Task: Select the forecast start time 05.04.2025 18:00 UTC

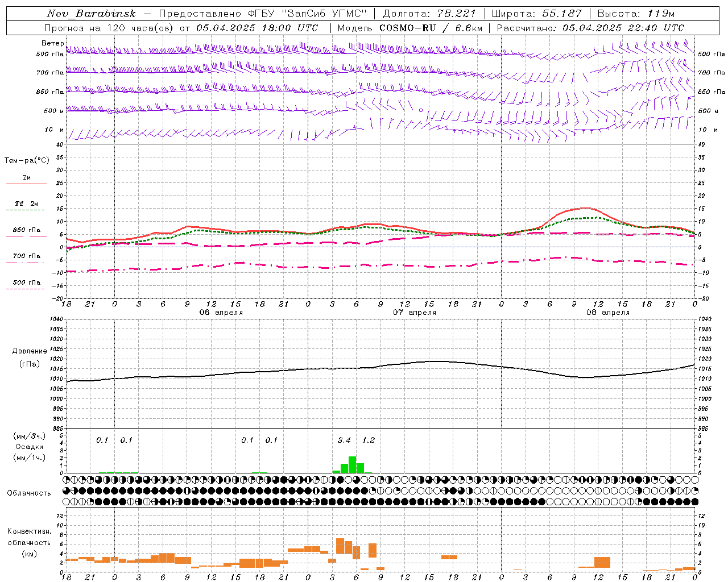Action: [x=257, y=28]
